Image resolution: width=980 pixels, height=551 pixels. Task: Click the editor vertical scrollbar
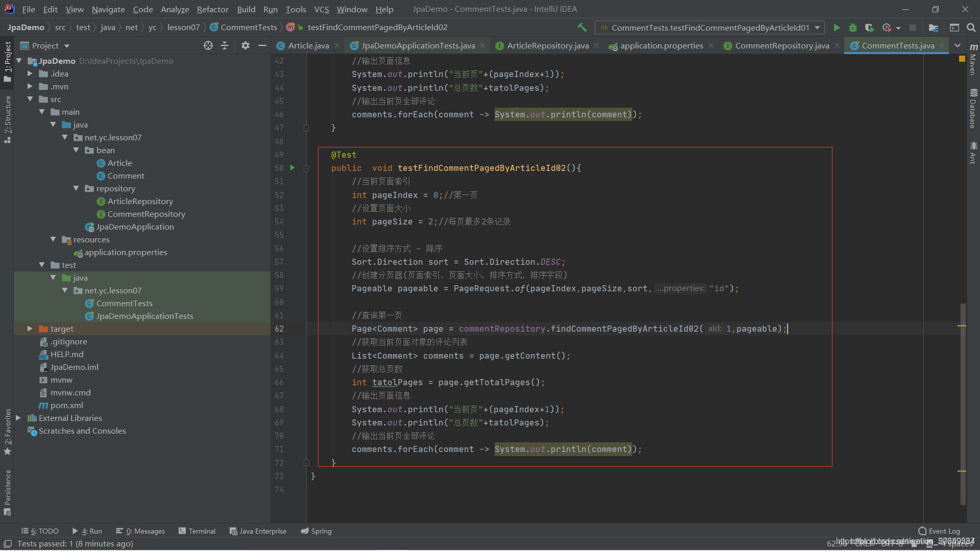963,403
